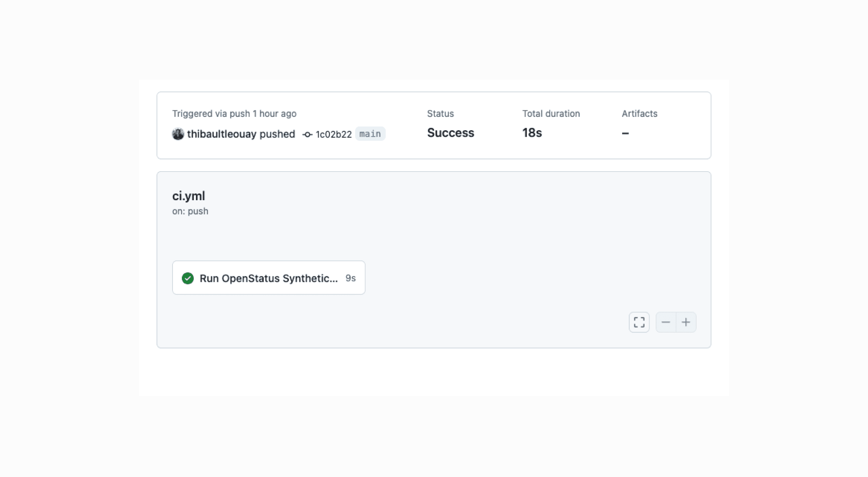Screen dimensions: 868x477
Task: Click the zoom in icon on the graph
Action: click(686, 322)
